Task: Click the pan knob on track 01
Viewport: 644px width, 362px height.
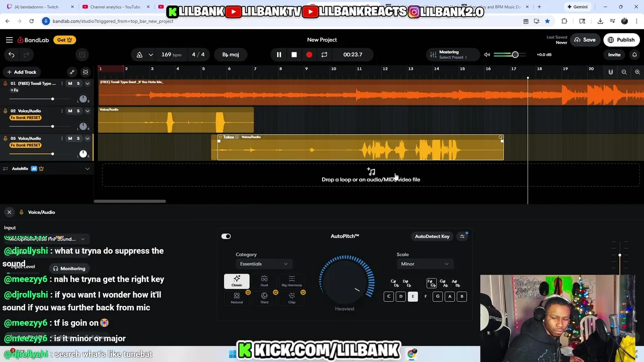Action: [x=83, y=99]
